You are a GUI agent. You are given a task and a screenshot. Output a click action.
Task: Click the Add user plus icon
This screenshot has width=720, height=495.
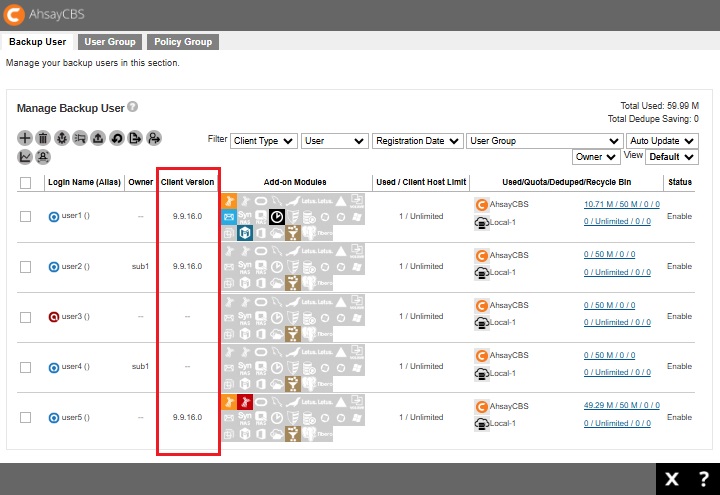pyautogui.click(x=25, y=138)
